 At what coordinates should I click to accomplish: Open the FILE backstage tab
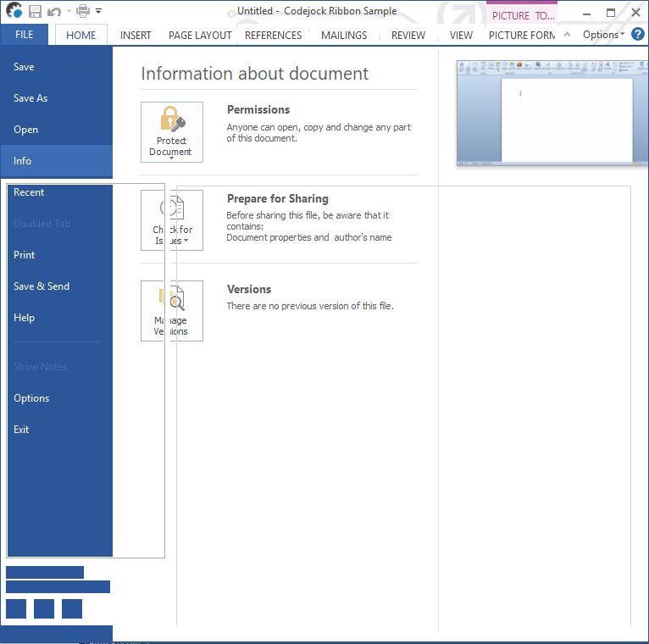pos(24,35)
